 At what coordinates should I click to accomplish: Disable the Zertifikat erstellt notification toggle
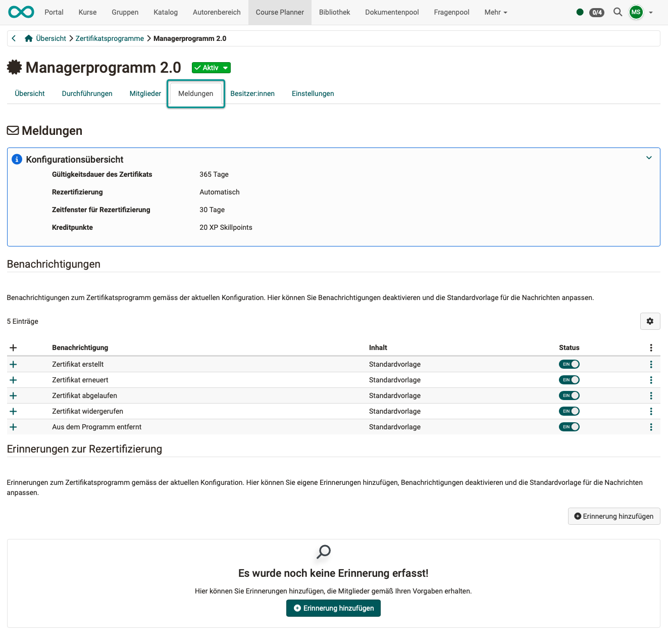point(569,364)
